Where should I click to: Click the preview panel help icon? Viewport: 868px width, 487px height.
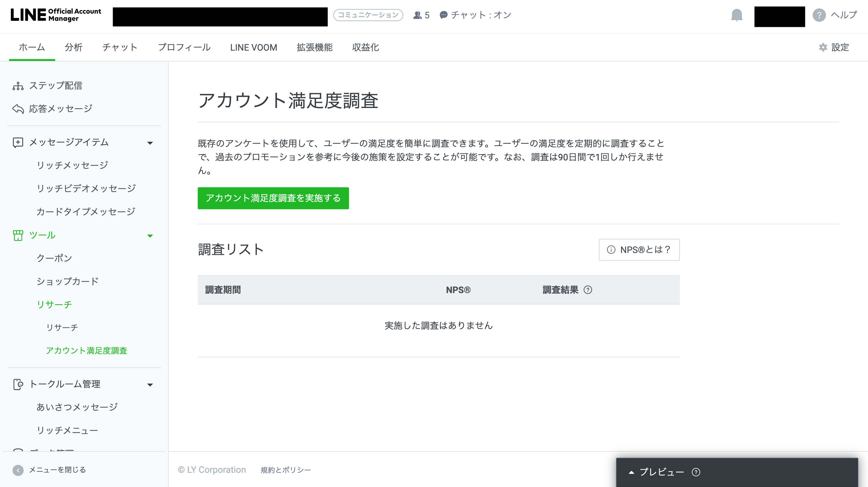pos(696,472)
